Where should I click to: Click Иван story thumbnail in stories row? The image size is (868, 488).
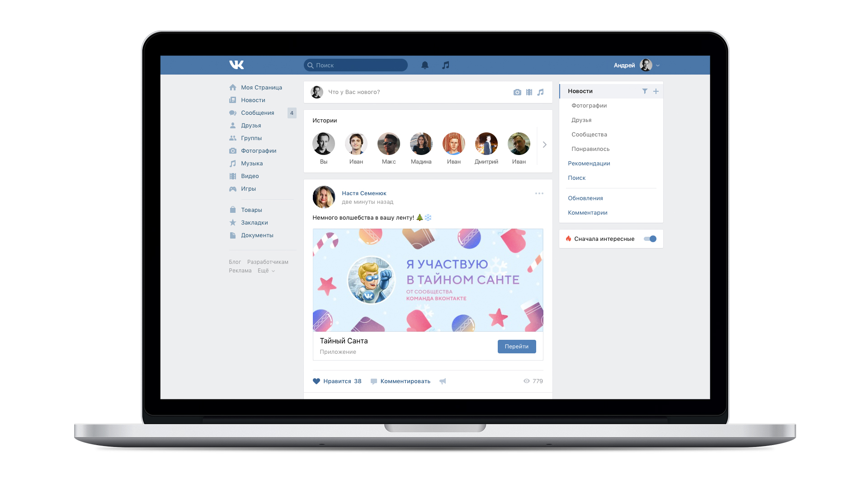pyautogui.click(x=355, y=143)
